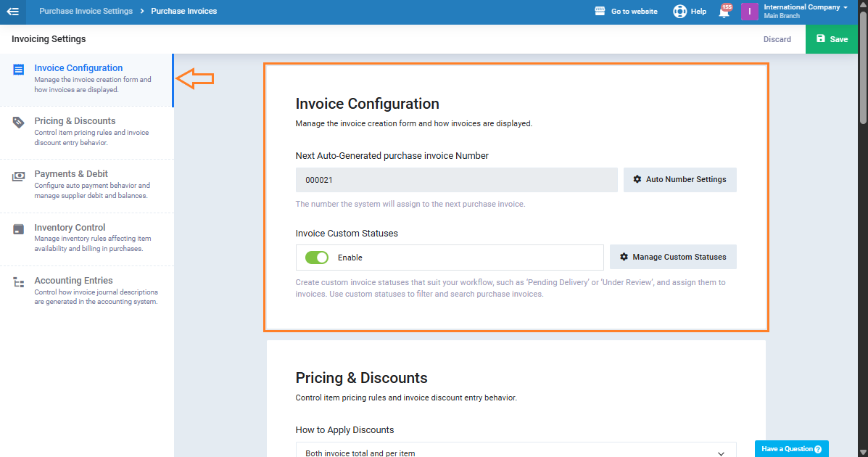Click the Auto Number Settings button
868x457 pixels.
(679, 180)
